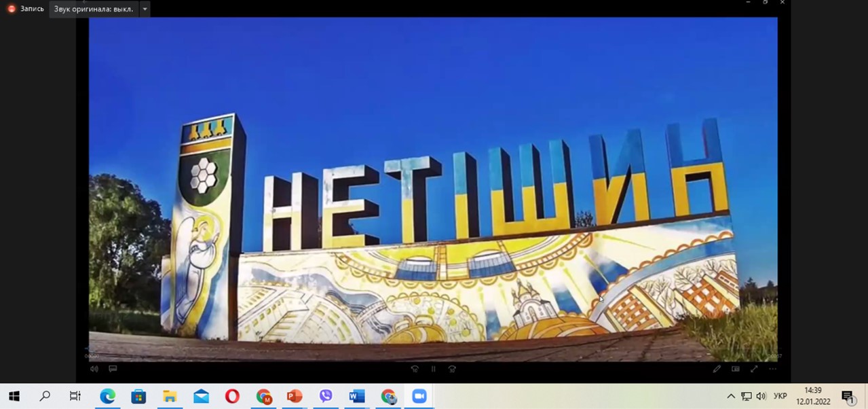This screenshot has width=868, height=409.
Task: Open the video edit pencil tool
Action: [x=717, y=369]
